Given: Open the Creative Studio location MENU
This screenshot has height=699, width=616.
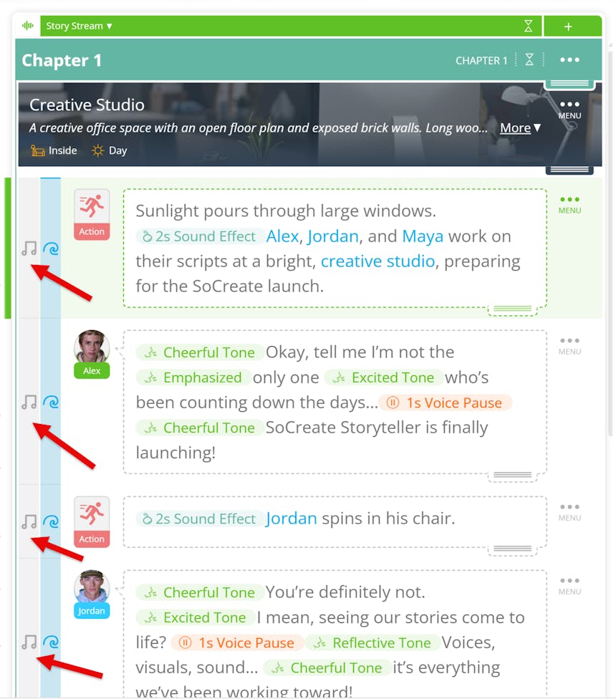Looking at the screenshot, I should pyautogui.click(x=569, y=109).
